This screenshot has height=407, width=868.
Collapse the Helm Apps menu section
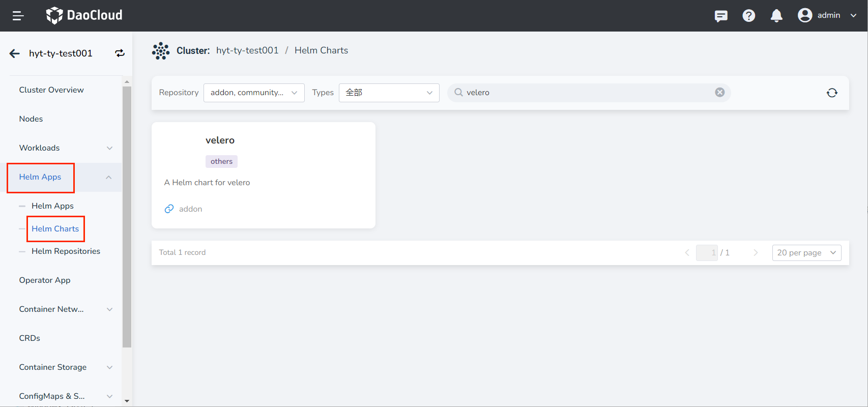point(108,177)
